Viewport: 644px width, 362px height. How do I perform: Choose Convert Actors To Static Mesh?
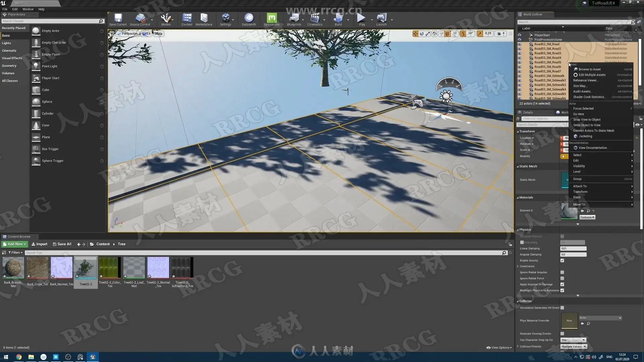click(x=593, y=131)
